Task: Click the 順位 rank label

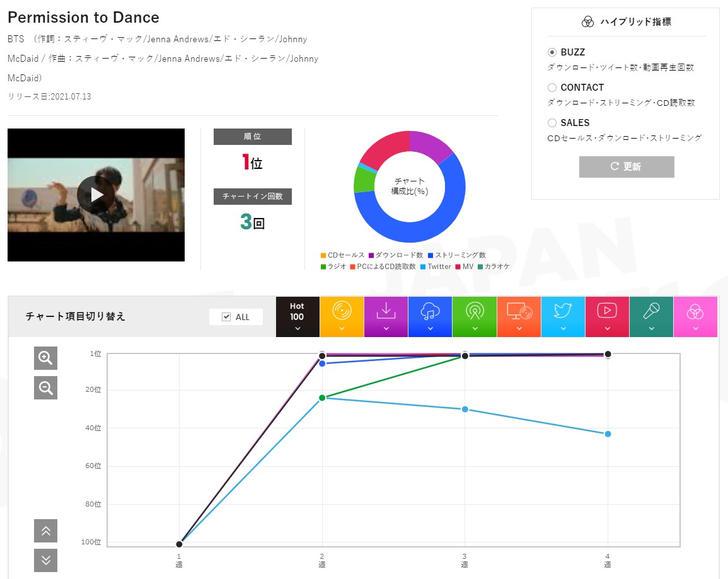Action: (253, 136)
